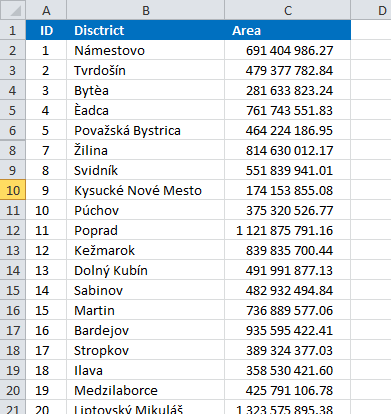Select the Poprad cell
The image size is (391, 414).
pos(146,230)
